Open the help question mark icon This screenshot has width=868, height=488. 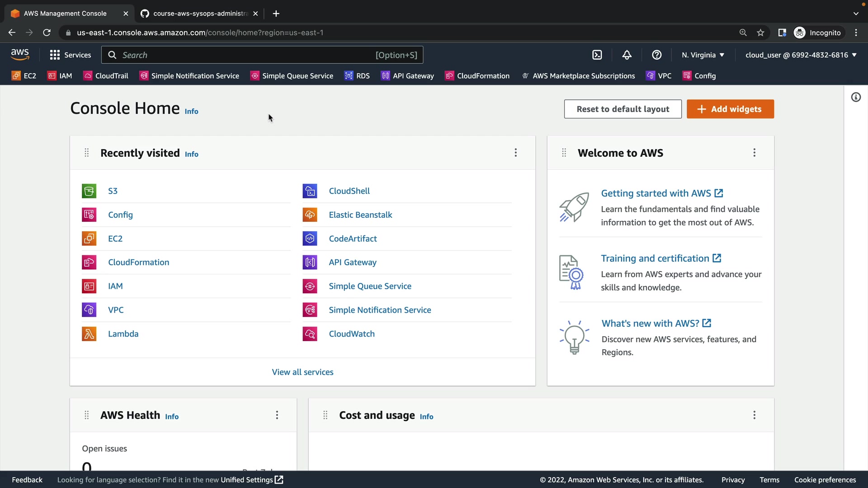coord(656,55)
